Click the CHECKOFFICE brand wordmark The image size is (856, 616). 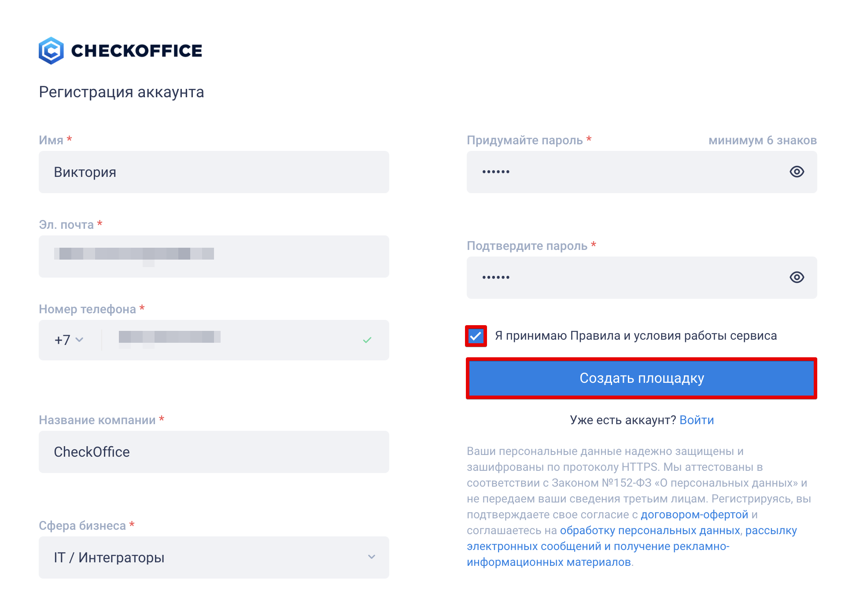click(137, 51)
